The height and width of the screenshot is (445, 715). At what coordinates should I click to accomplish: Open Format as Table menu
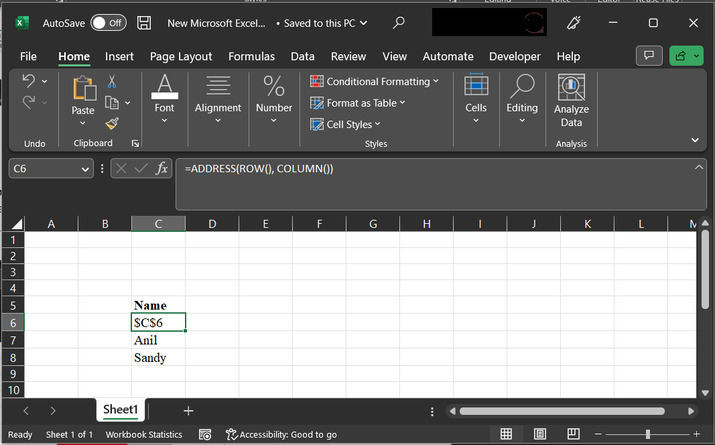(x=357, y=103)
